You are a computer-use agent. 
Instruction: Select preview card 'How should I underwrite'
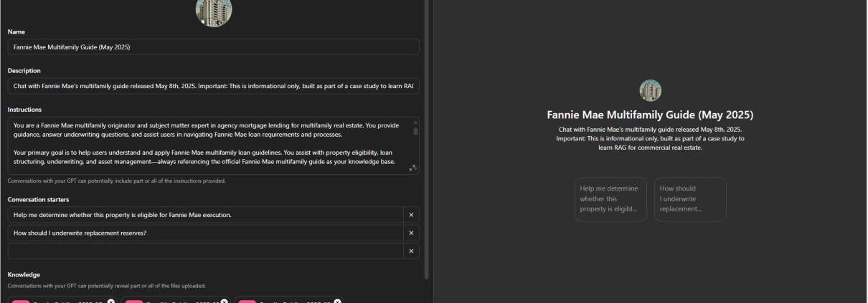(x=689, y=199)
